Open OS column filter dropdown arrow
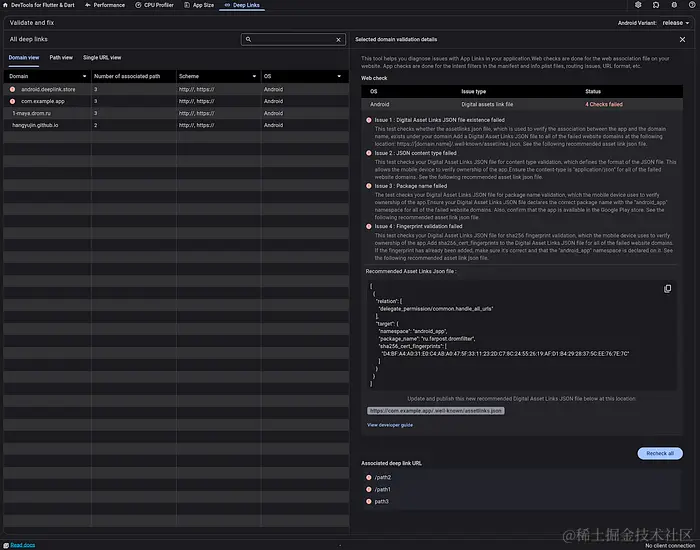This screenshot has width=700, height=550. click(x=339, y=76)
